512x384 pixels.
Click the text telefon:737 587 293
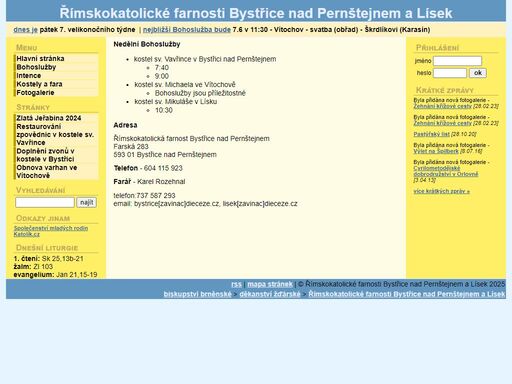pyautogui.click(x=144, y=195)
